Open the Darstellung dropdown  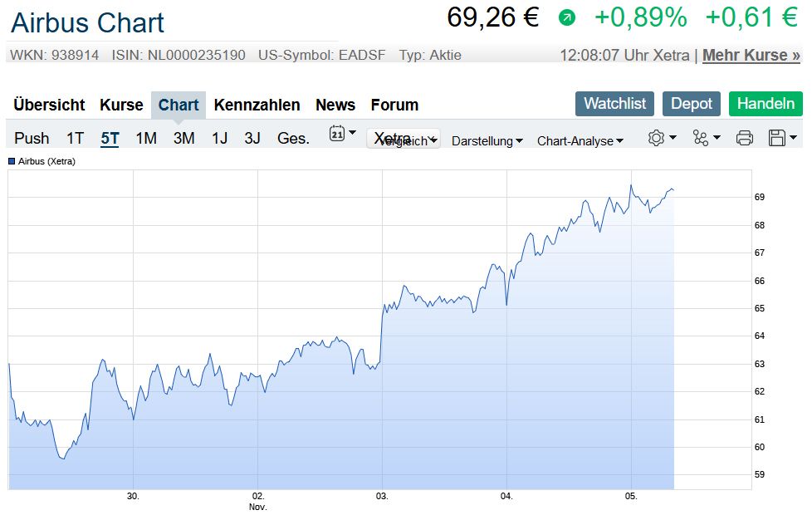(487, 141)
